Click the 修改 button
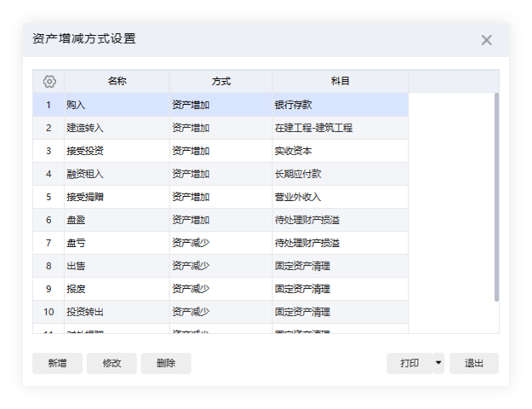 coord(112,363)
